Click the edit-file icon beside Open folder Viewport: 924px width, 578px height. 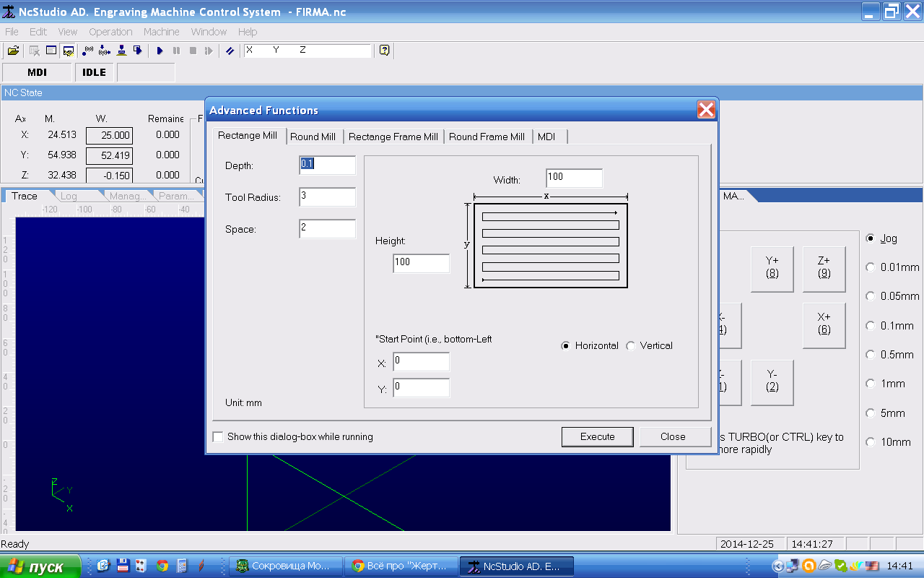coord(35,51)
